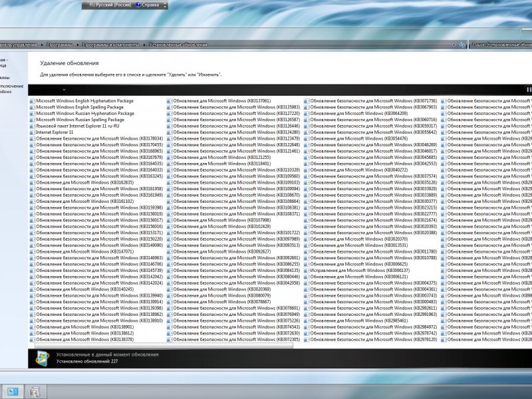Go to Программы и компоненты breadcrumb
The width and height of the screenshot is (532, 399).
[x=111, y=45]
